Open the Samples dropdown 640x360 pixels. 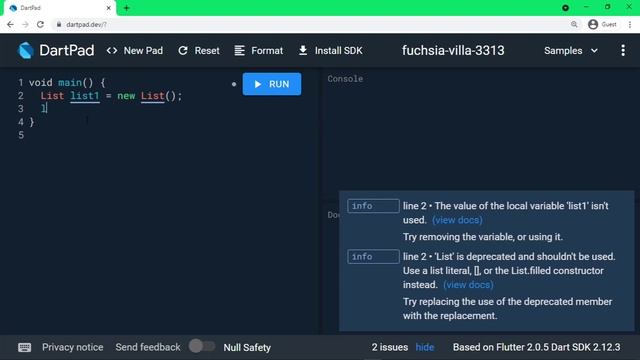(571, 51)
